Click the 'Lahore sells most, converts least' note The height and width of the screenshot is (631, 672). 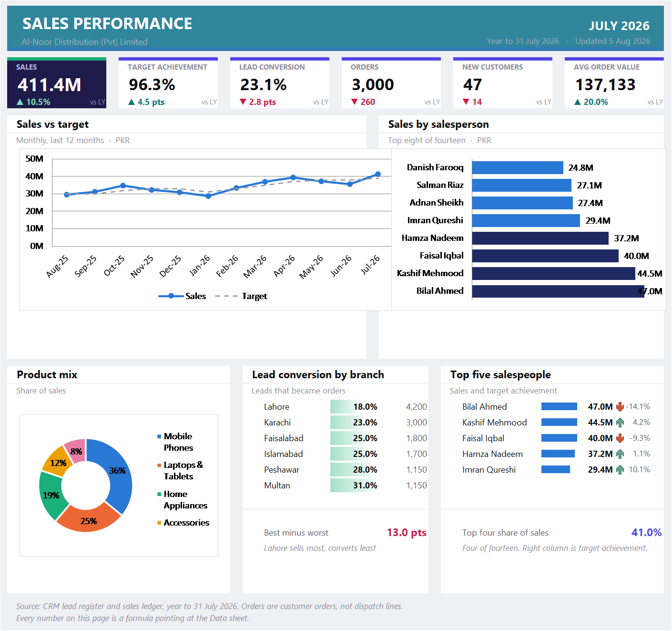[320, 548]
